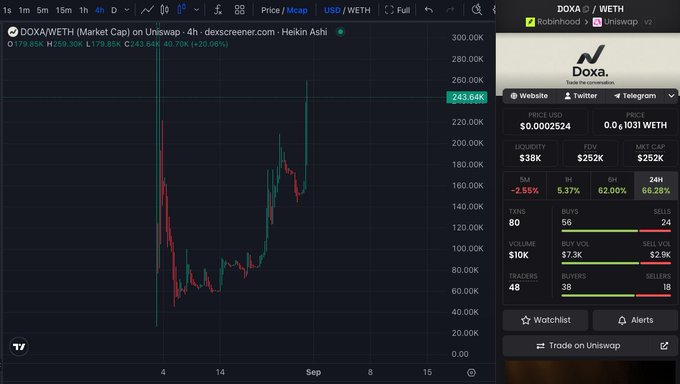Image resolution: width=680 pixels, height=384 pixels.
Task: Click the buyers versus sellers ratio bar
Action: point(616,295)
